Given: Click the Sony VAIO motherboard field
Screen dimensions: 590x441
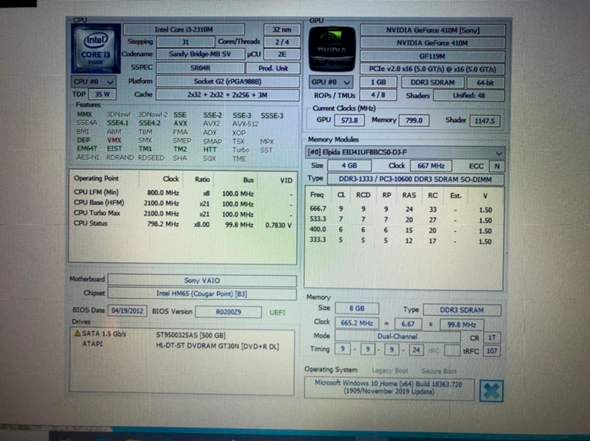Looking at the screenshot, I should (x=202, y=280).
